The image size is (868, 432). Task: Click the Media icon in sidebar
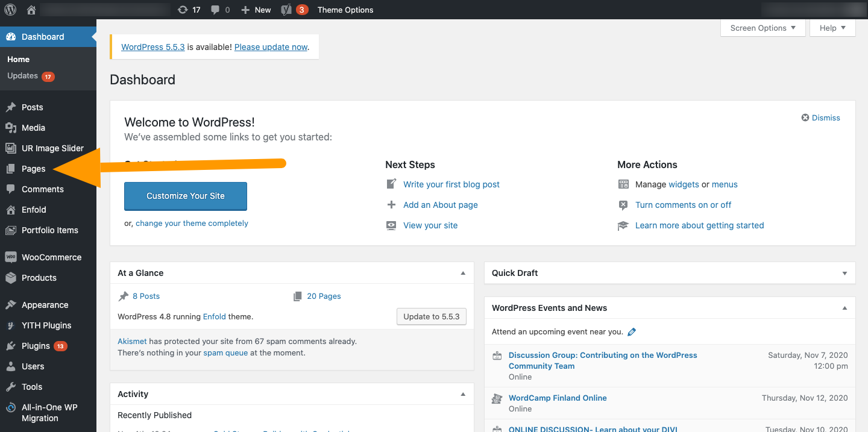11,128
